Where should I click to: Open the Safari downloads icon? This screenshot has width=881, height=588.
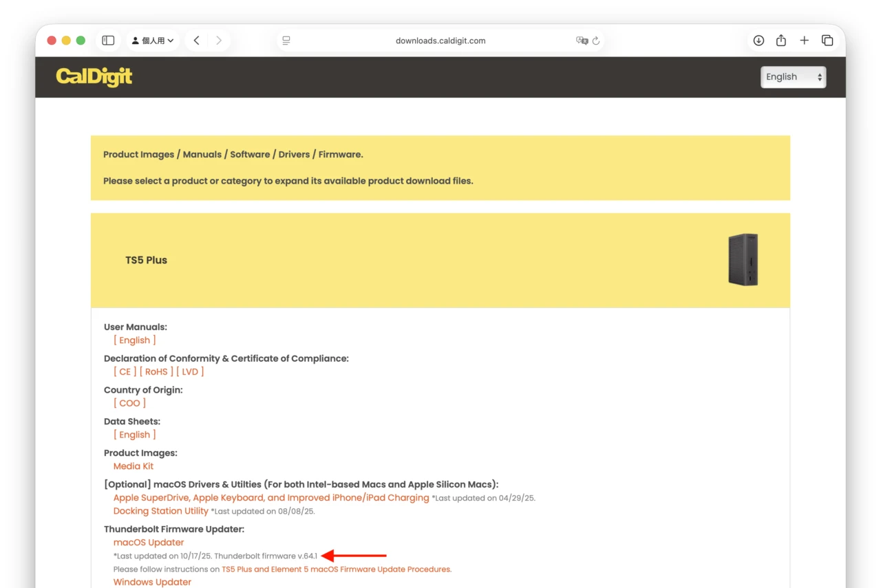(x=758, y=41)
